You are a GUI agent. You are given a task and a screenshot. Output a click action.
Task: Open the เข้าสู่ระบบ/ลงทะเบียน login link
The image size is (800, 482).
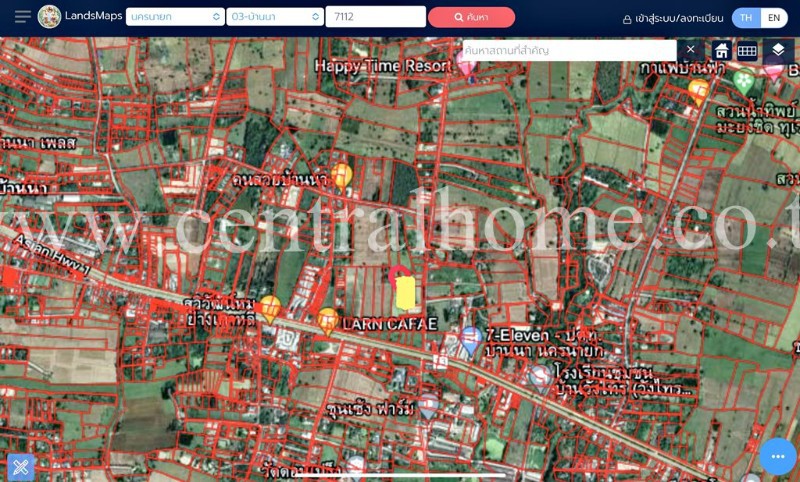tap(672, 18)
